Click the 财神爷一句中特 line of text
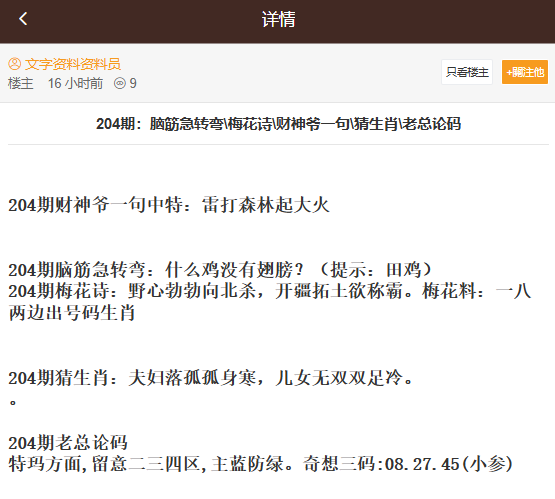The image size is (555, 499). click(x=169, y=205)
